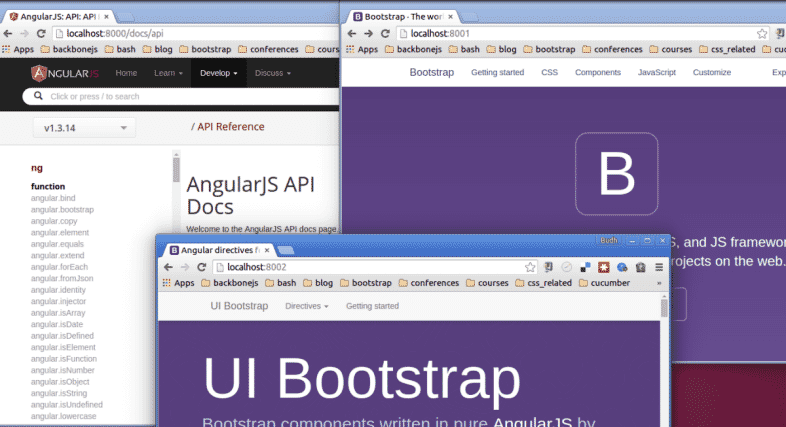Viewport: 786px width, 427px height.
Task: Open Chrome menu in localhost:8002 window
Action: (x=659, y=267)
